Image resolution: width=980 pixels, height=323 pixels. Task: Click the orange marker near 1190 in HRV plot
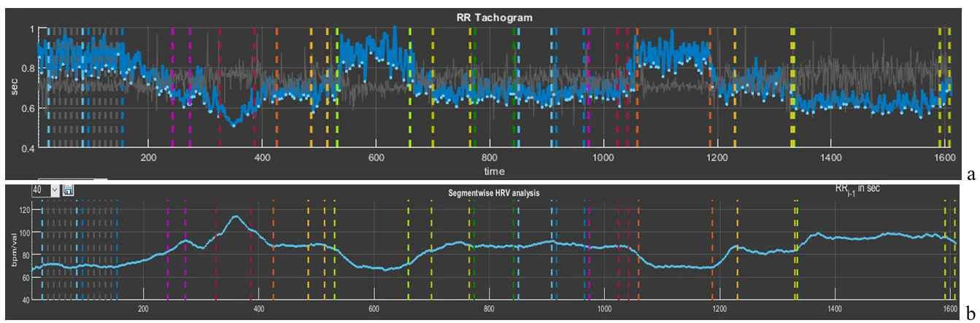[x=712, y=248]
